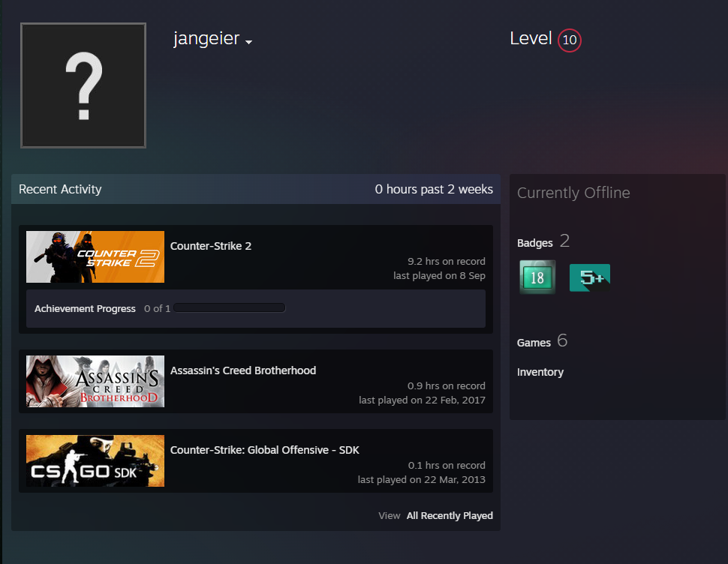
Task: Open the Counter-Strike 2 banner image
Action: click(x=95, y=256)
